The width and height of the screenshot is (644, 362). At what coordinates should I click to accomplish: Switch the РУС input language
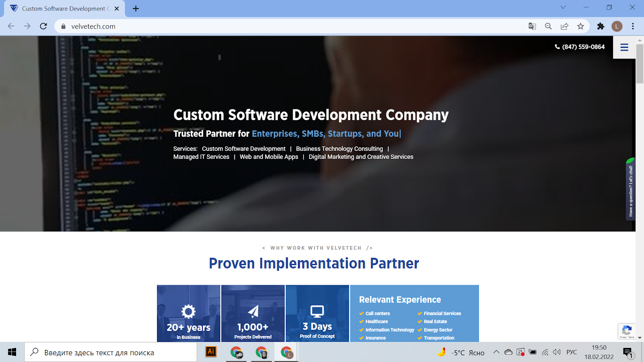(x=572, y=352)
